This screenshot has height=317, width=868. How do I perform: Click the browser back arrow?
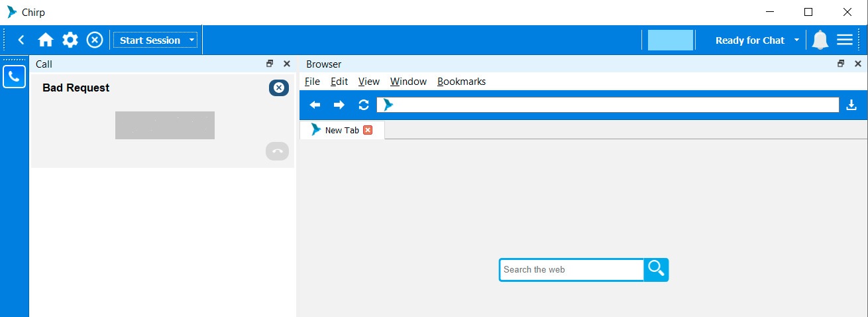[x=315, y=105]
